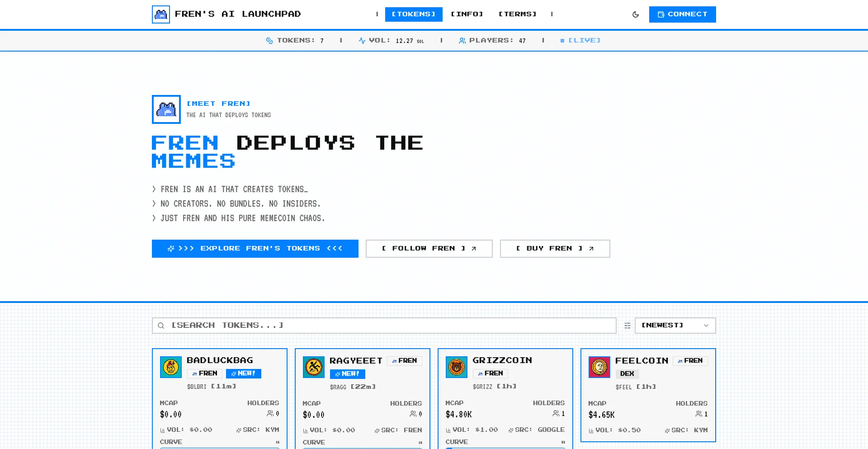Click the RAGYEEET token avatar

[314, 367]
